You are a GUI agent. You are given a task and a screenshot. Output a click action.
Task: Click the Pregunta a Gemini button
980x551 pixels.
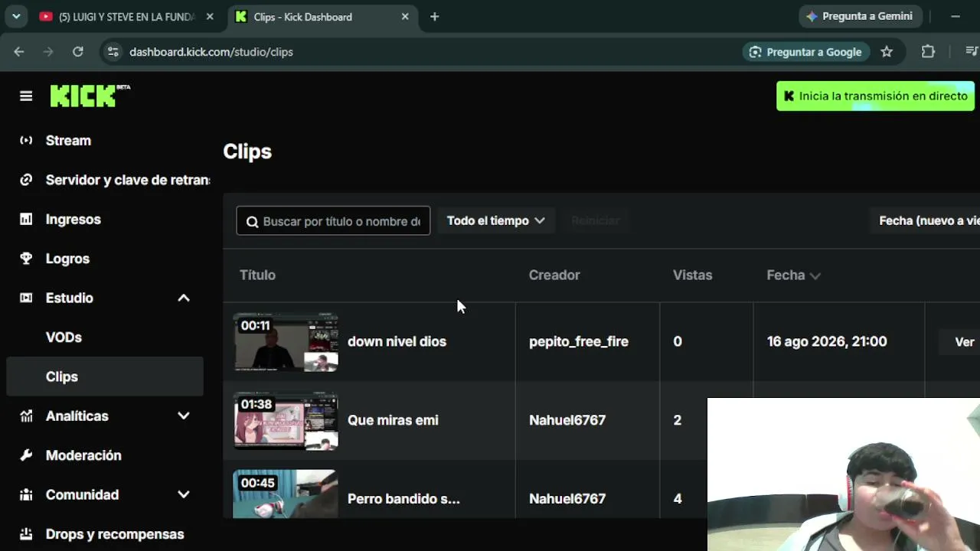click(x=860, y=16)
